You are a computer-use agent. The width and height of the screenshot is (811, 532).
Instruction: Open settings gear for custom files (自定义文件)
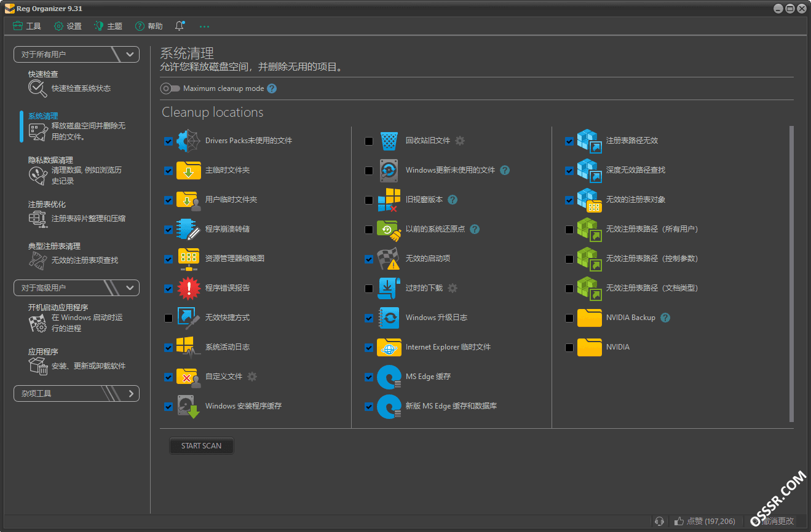(252, 377)
